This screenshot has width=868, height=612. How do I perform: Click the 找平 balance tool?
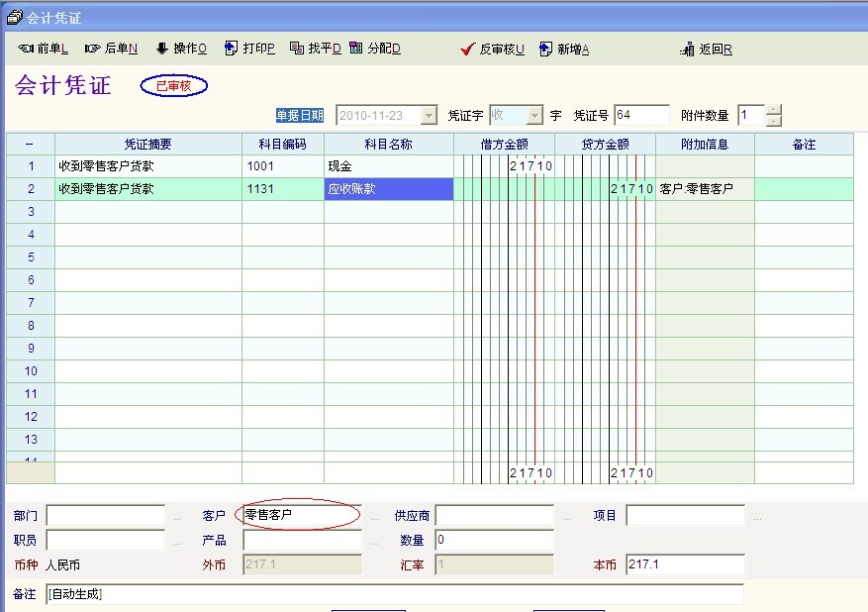point(315,49)
